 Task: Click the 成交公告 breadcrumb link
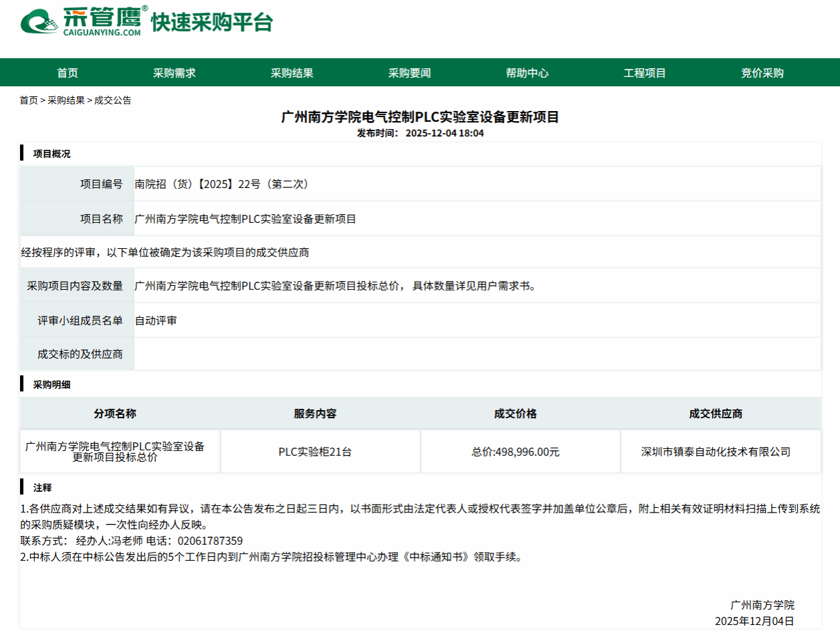[x=113, y=100]
